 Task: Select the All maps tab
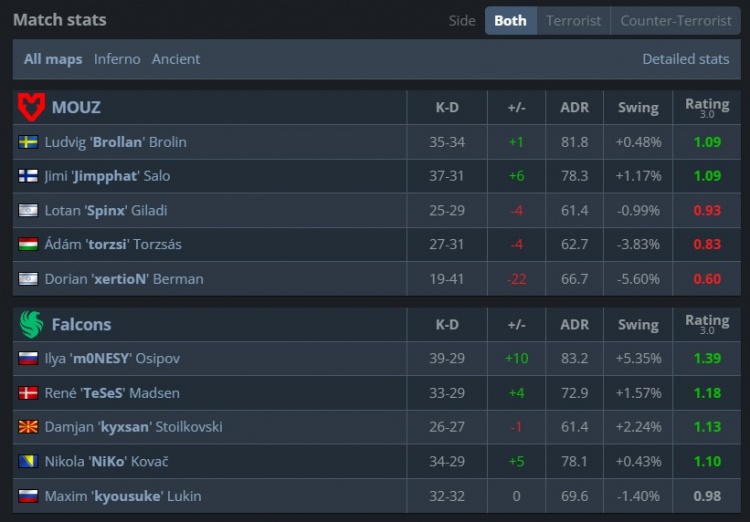coord(54,59)
